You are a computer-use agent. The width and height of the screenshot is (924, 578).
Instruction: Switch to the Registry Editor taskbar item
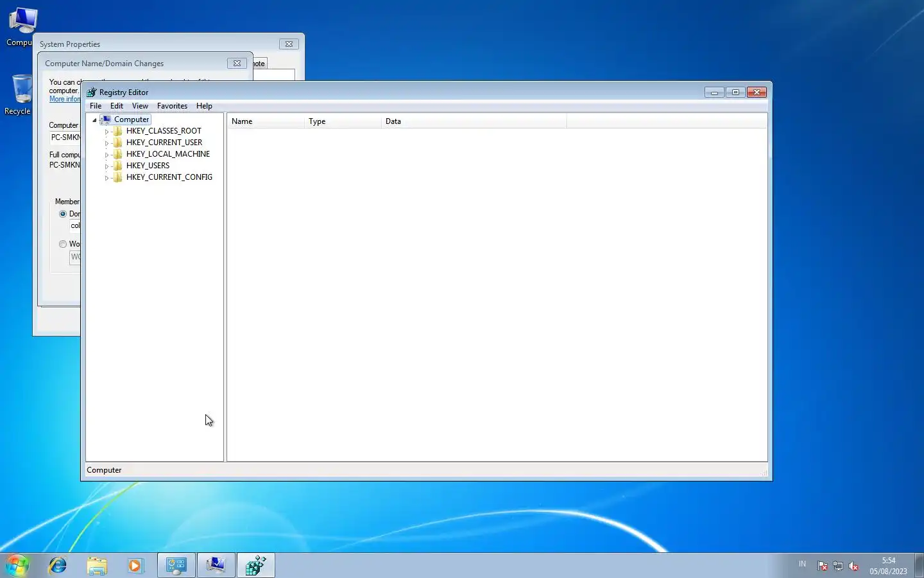(255, 565)
